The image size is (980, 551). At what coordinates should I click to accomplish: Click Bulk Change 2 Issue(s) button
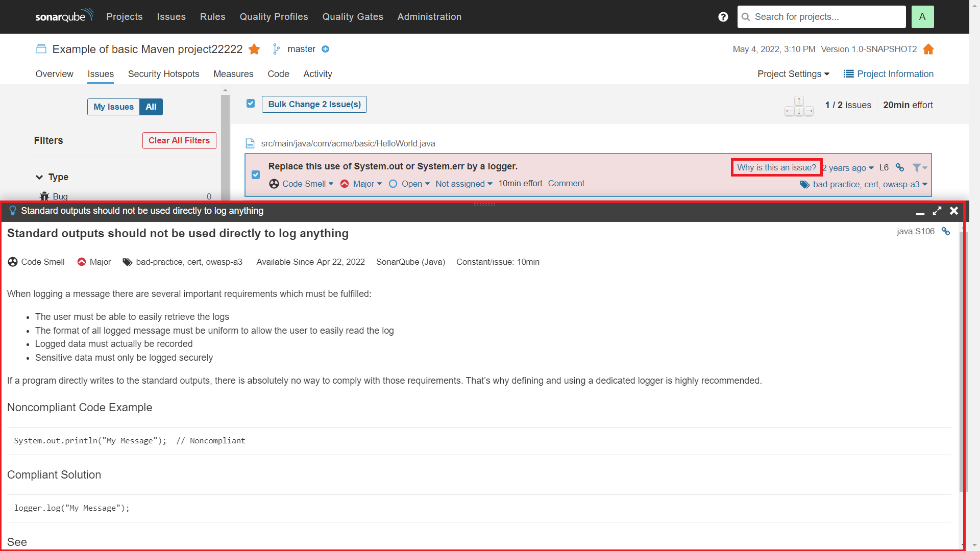[314, 104]
